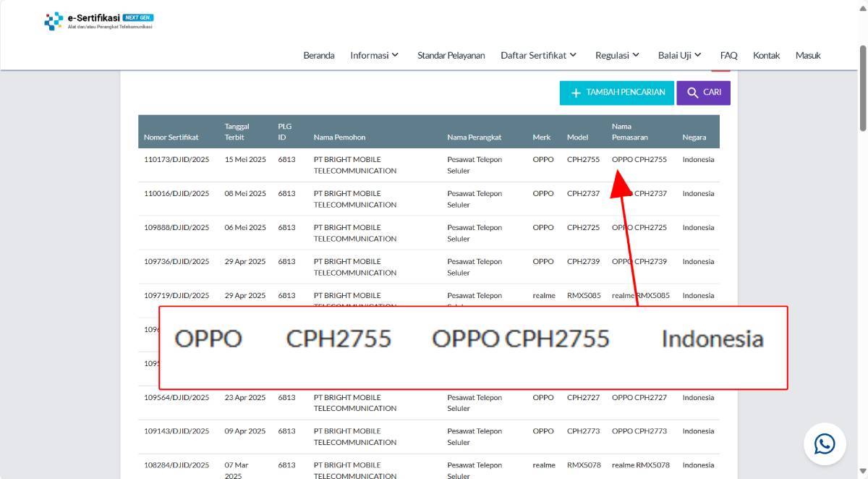
Task: Expand the Daftar Sertifikat dropdown
Action: 539,55
